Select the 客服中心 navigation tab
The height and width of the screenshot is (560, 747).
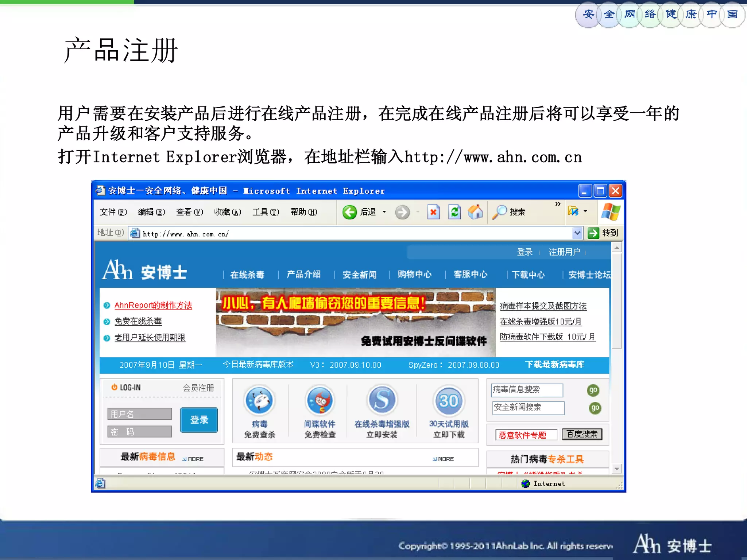tap(470, 274)
